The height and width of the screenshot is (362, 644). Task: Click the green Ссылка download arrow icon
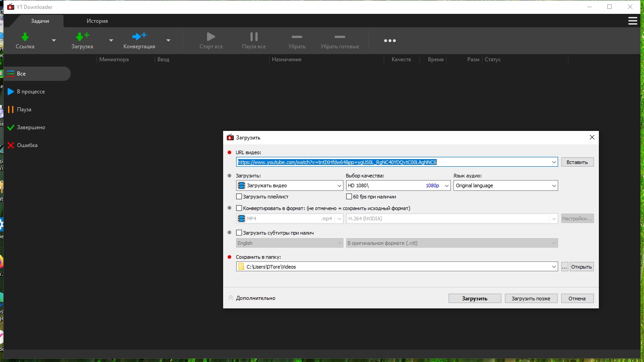coord(25,37)
